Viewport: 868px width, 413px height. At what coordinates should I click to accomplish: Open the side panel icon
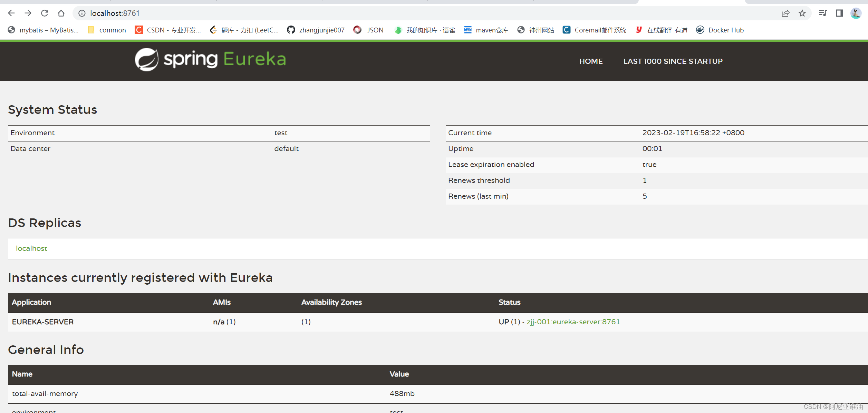point(839,13)
